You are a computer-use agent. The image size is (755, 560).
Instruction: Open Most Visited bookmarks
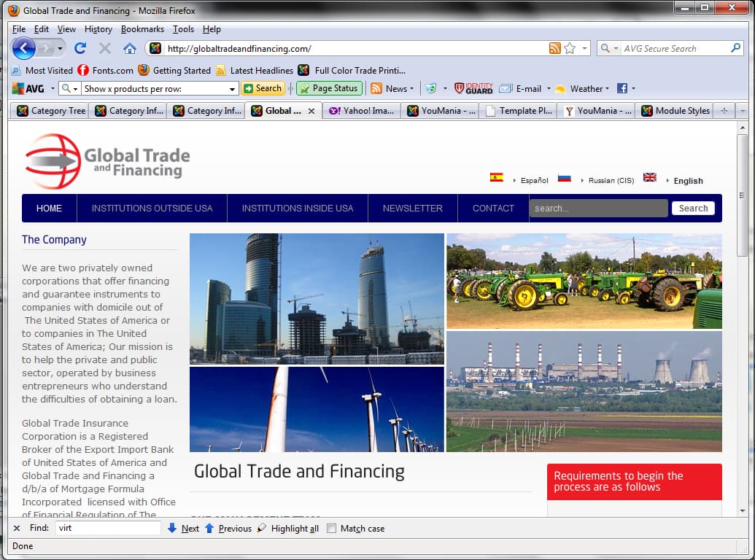42,70
